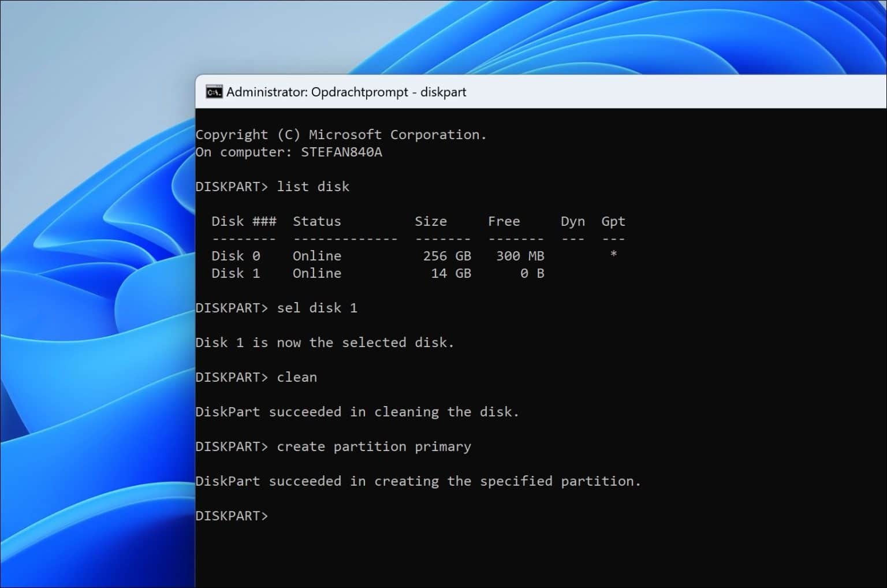Viewport: 887px width, 588px height.
Task: Click the 'sel disk 1' command text
Action: (317, 308)
